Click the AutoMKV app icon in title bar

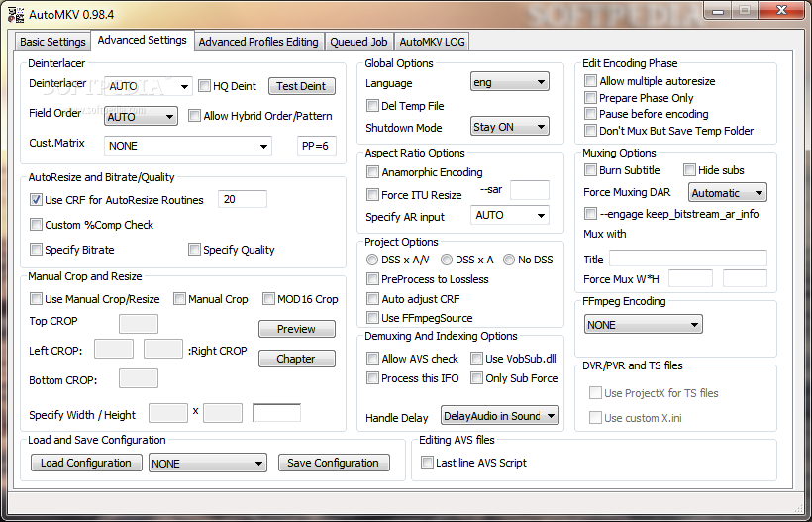15,15
